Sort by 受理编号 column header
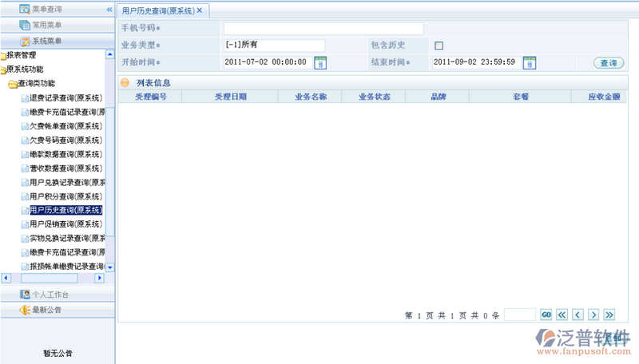Image resolution: width=639 pixels, height=364 pixels. [x=150, y=97]
